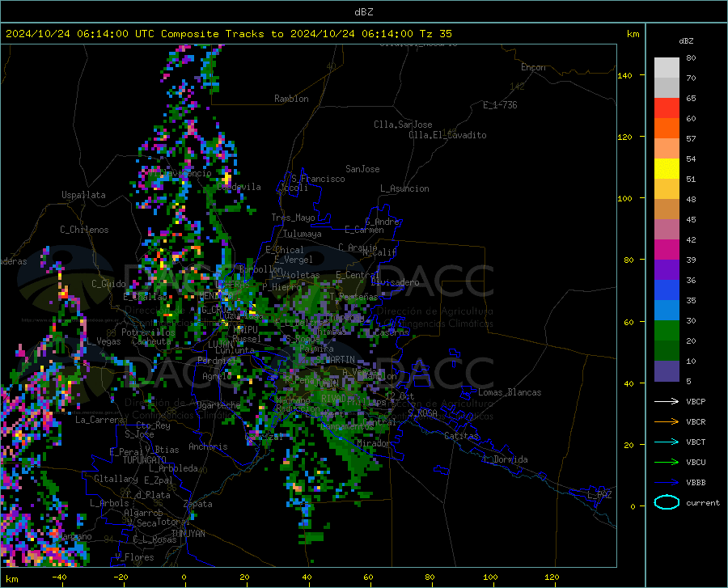Screen dimensions: 728x588
Task: Click the Catitas place label
Action: coord(461,436)
